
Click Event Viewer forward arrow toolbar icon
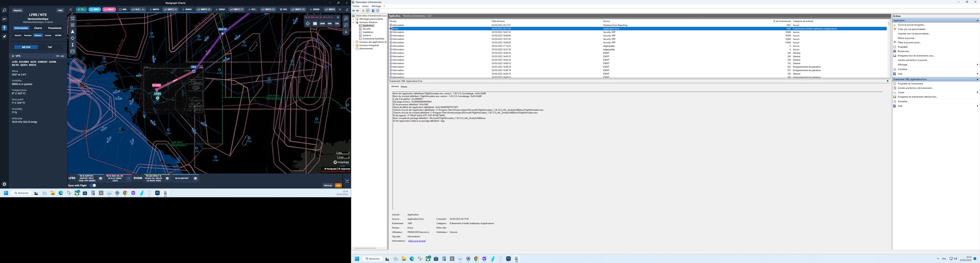click(x=357, y=10)
